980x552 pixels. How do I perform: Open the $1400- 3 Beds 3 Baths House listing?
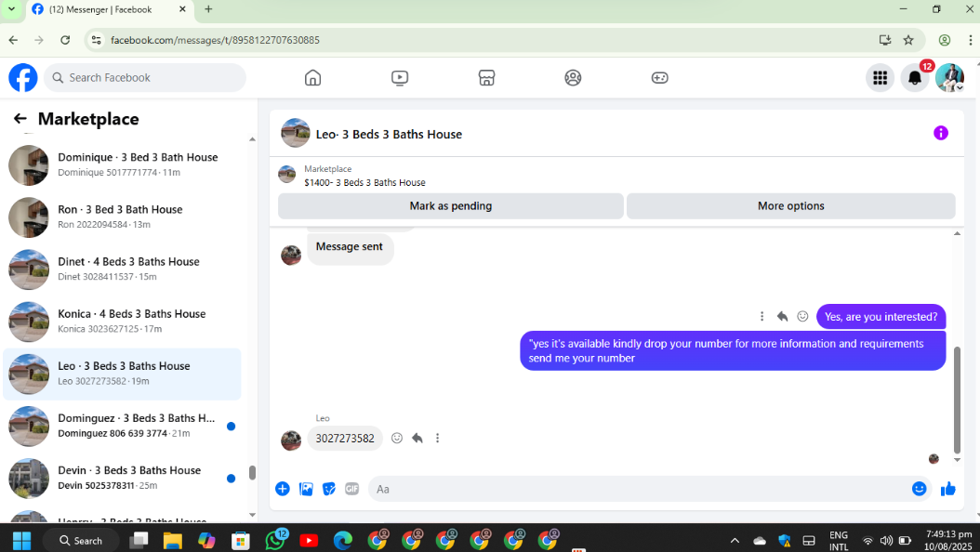(365, 182)
